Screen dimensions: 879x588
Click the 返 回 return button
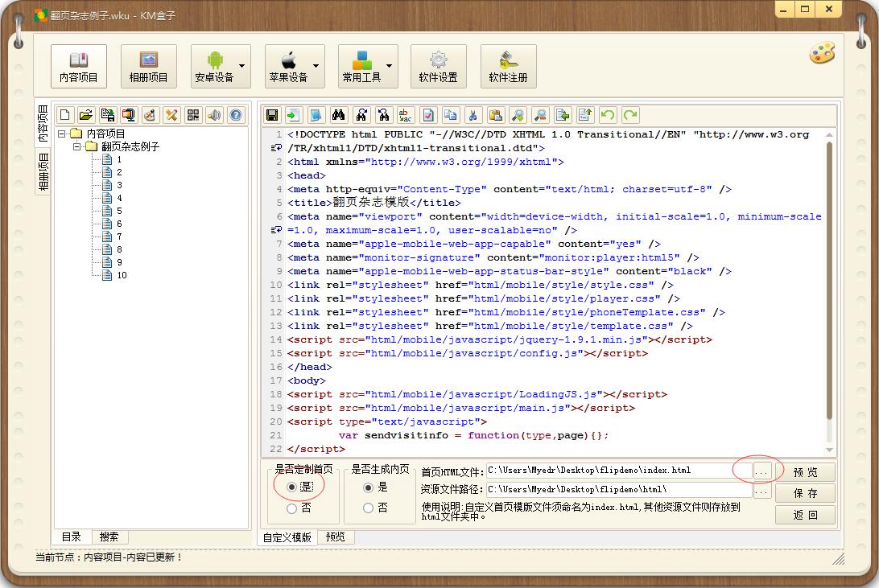tap(805, 515)
